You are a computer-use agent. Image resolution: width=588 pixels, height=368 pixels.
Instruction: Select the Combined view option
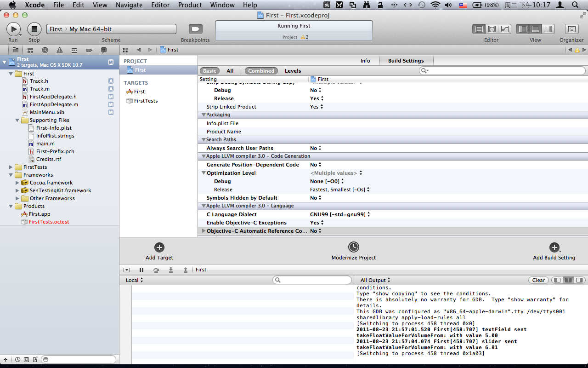tap(261, 71)
